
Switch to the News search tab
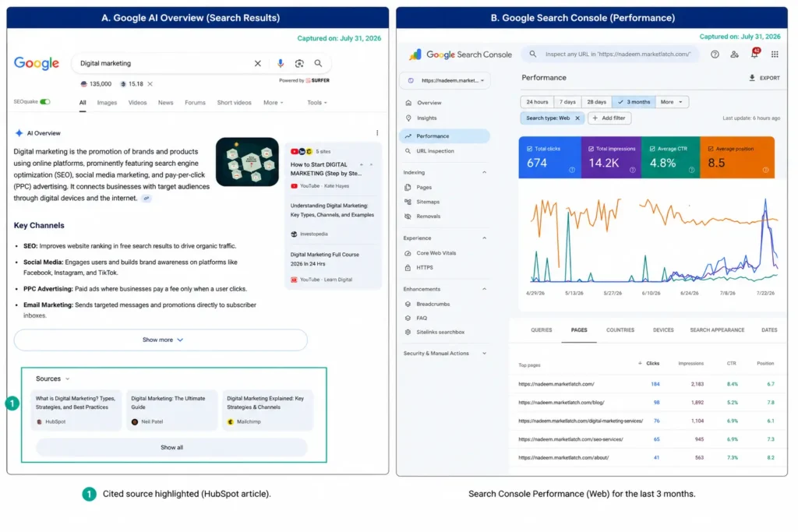tap(165, 103)
